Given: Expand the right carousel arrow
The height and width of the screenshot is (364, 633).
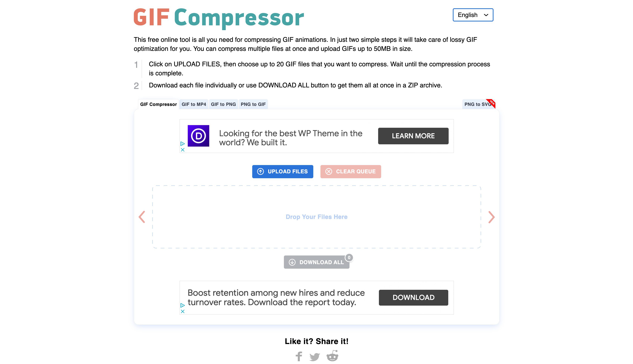Looking at the screenshot, I should click(491, 217).
